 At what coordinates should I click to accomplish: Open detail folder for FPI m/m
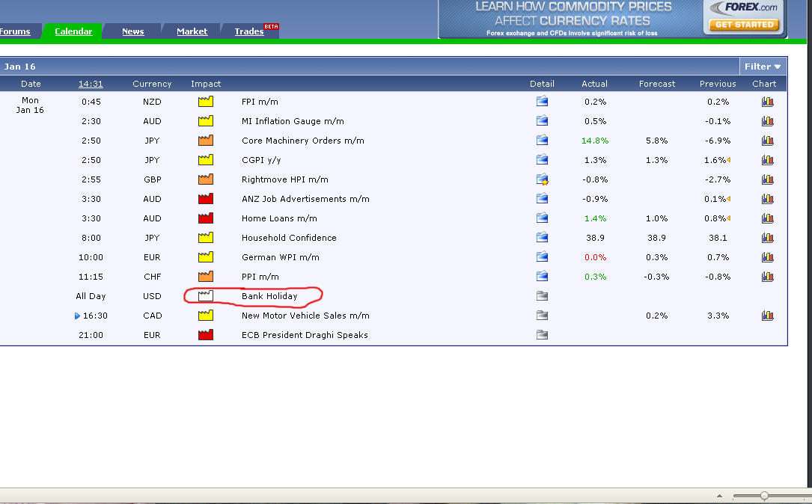(542, 102)
